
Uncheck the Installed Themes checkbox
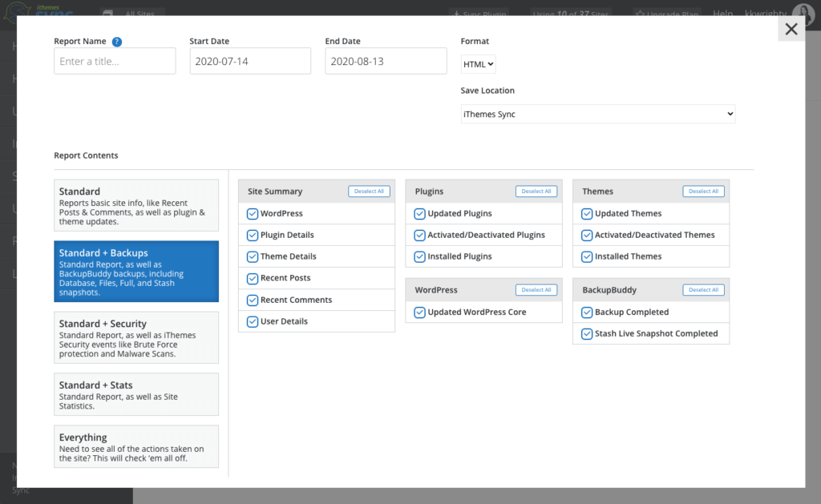(x=587, y=256)
